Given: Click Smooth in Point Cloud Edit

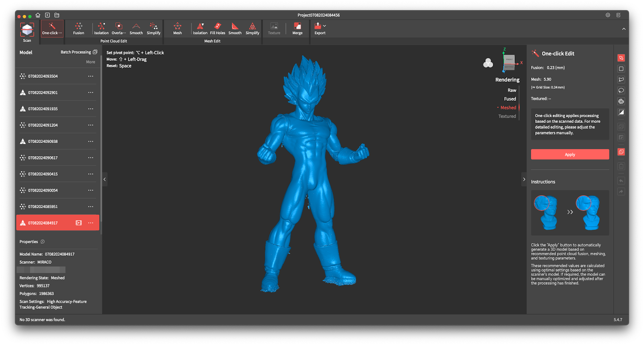Looking at the screenshot, I should click(136, 29).
